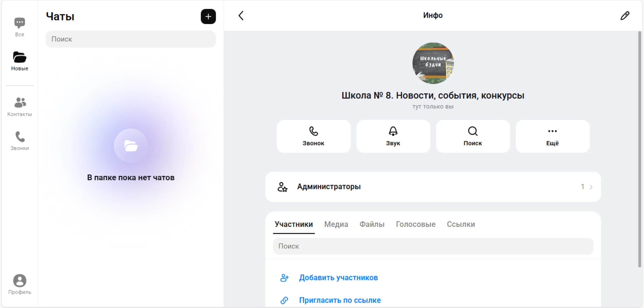Switch to the Файлы tab

pos(372,224)
